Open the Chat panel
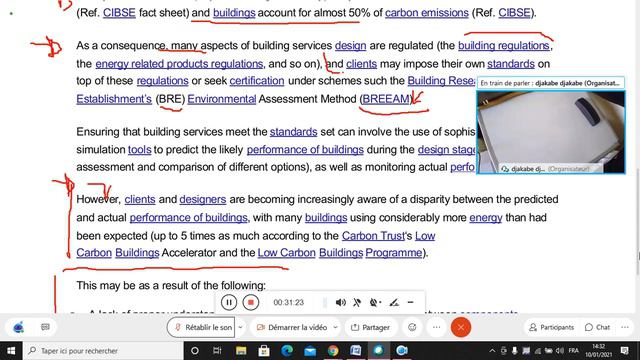The image size is (640, 360). coord(598,327)
